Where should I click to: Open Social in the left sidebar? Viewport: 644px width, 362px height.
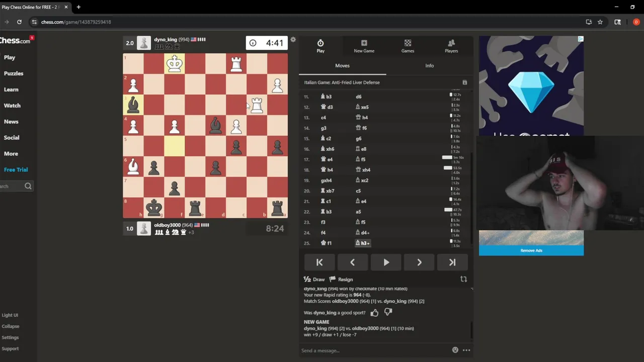12,138
